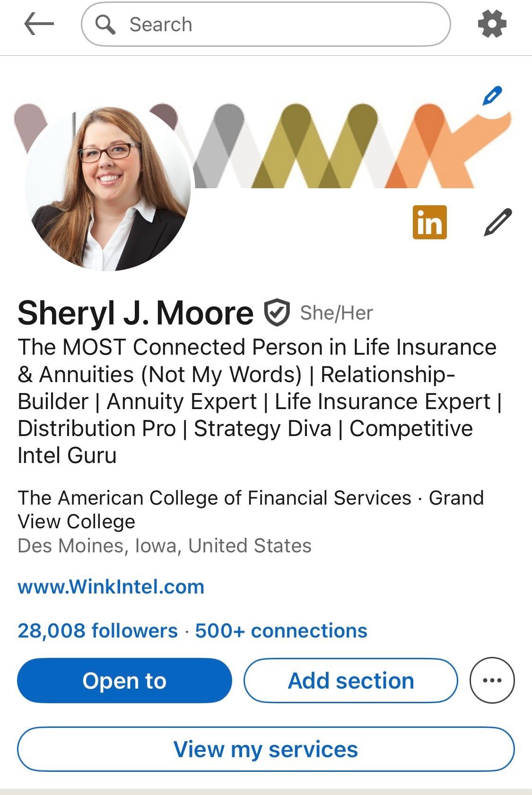Tap the gold LinkedIn Premium badge
The width and height of the screenshot is (532, 795).
pyautogui.click(x=429, y=222)
